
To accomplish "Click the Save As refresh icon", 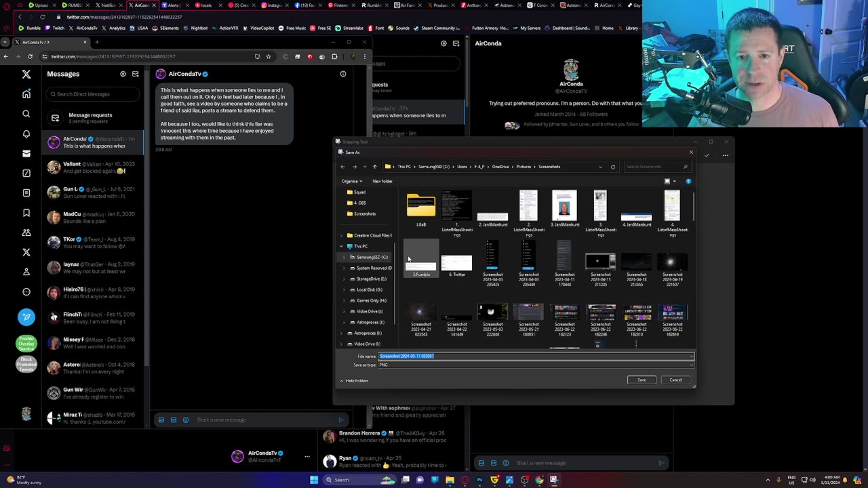I will coord(612,167).
